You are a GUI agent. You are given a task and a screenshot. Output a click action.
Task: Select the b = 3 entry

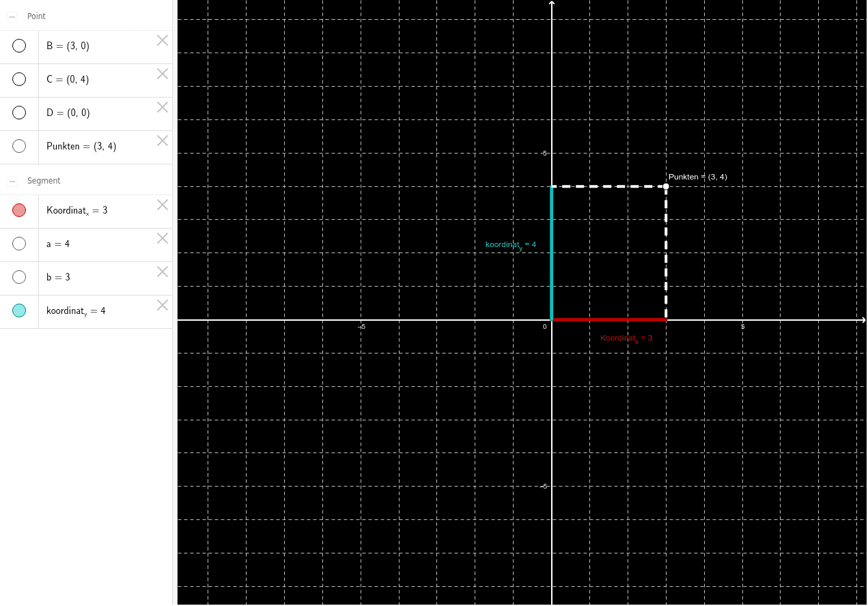coord(86,278)
